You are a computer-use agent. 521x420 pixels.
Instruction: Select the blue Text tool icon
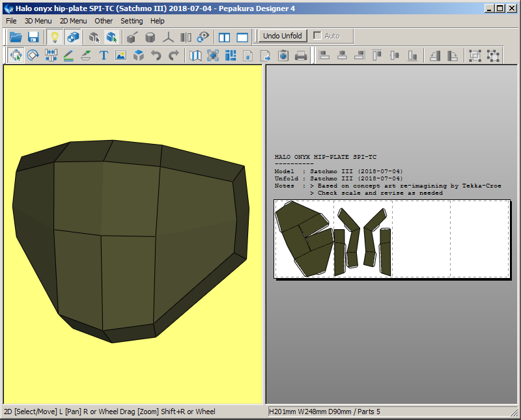point(104,56)
